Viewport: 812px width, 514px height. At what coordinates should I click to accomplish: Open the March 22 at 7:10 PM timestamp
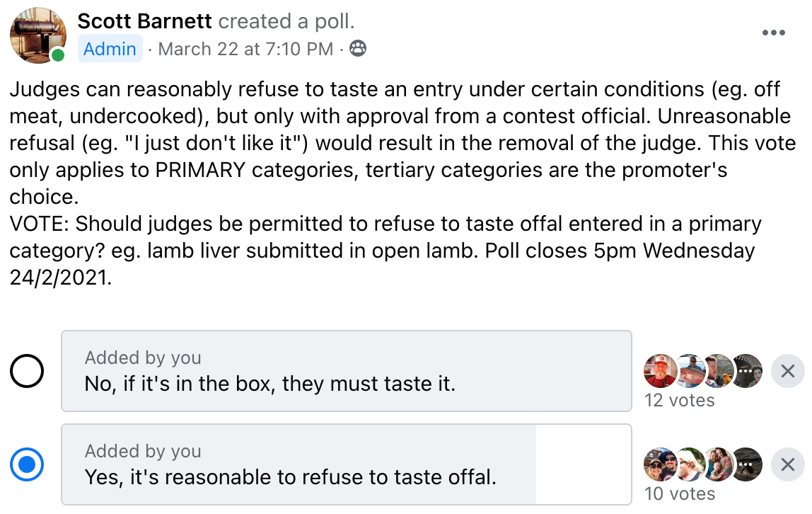tap(245, 49)
